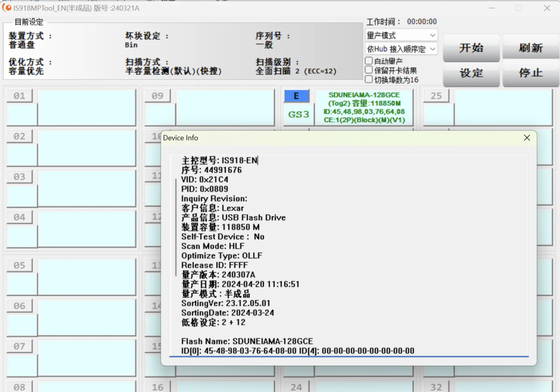Screen dimensions: 560x392
Task: Select port slot 08 label
Action: 20,387
